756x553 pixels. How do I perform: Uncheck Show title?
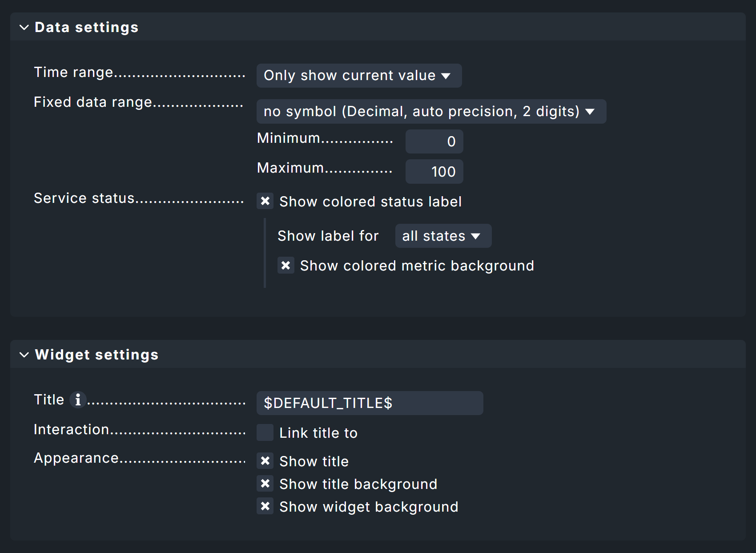pos(265,461)
